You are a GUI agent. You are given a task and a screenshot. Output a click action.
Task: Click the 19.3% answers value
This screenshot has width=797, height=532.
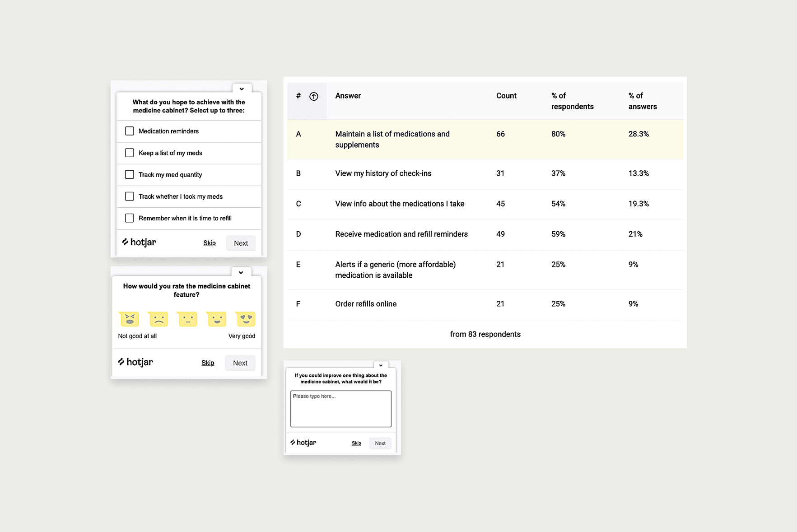click(x=639, y=204)
